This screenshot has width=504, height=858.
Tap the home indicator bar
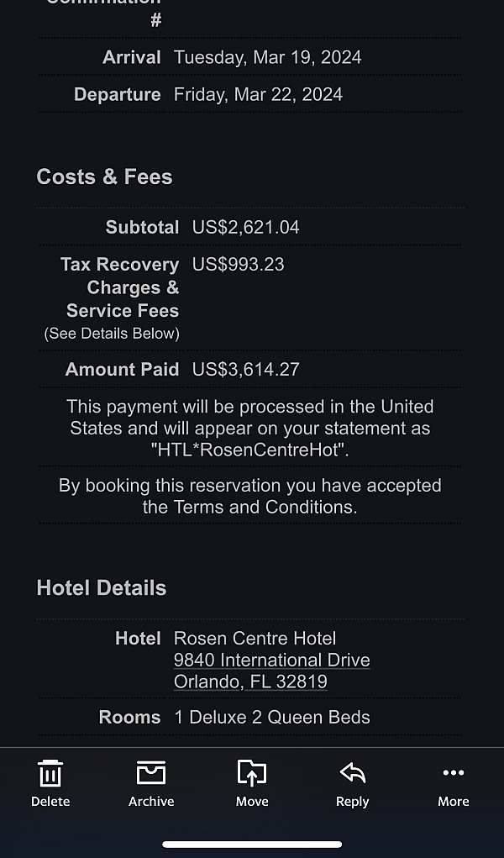click(x=252, y=844)
